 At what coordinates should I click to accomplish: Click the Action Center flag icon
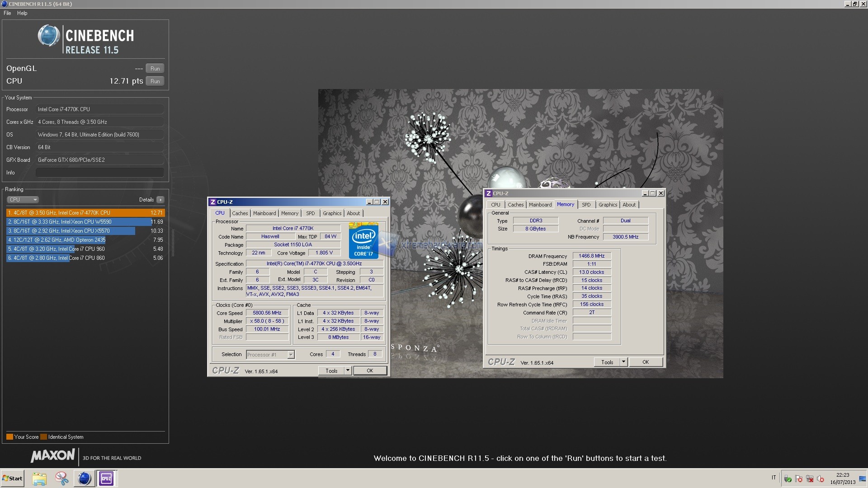tap(798, 479)
